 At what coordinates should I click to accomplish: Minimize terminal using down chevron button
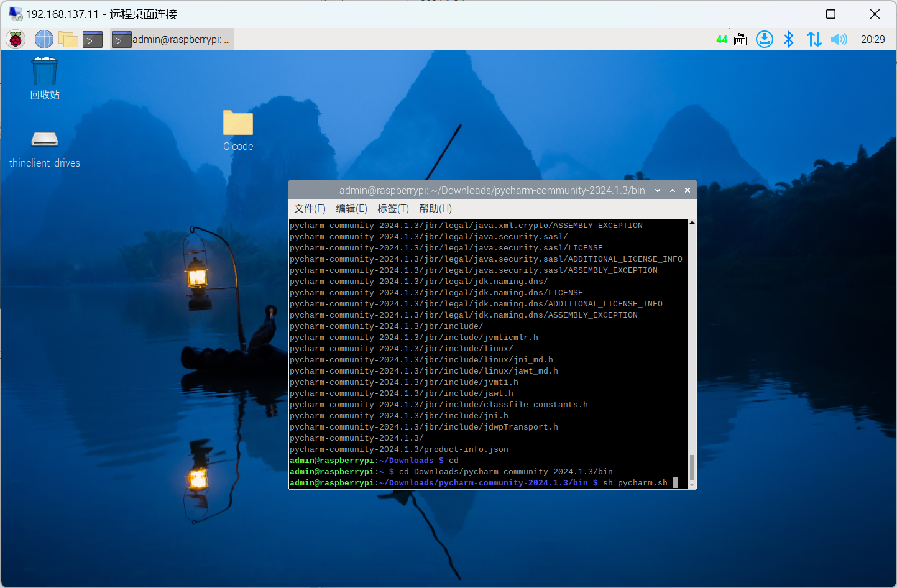point(658,191)
